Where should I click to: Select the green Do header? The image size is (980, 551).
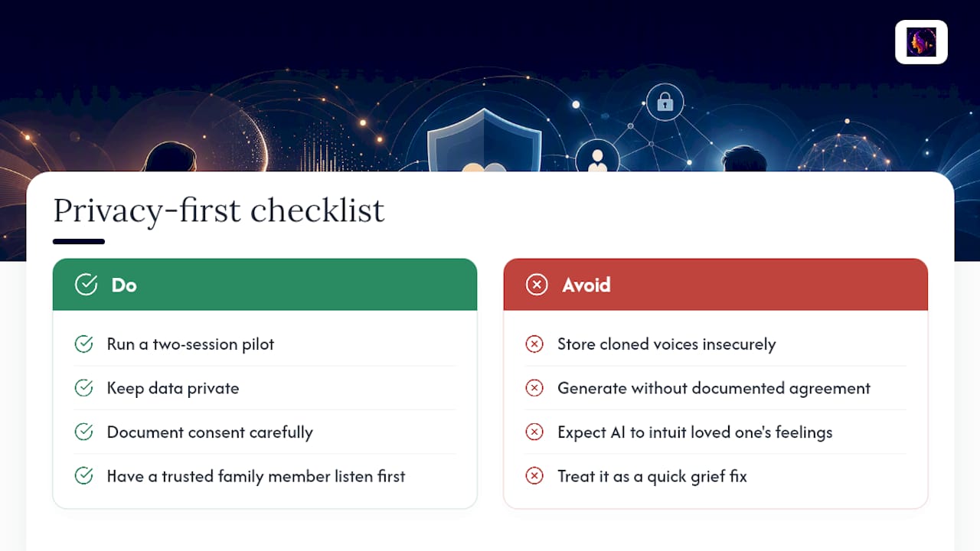point(265,285)
